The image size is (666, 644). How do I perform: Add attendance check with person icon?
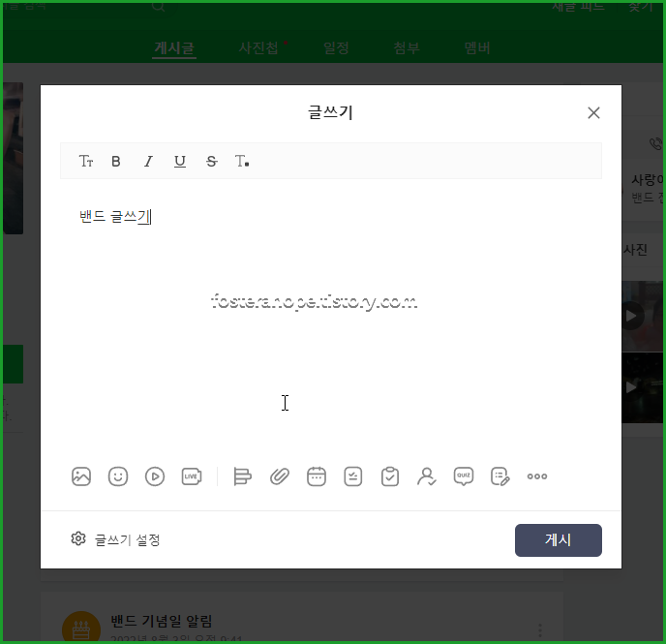point(427,476)
